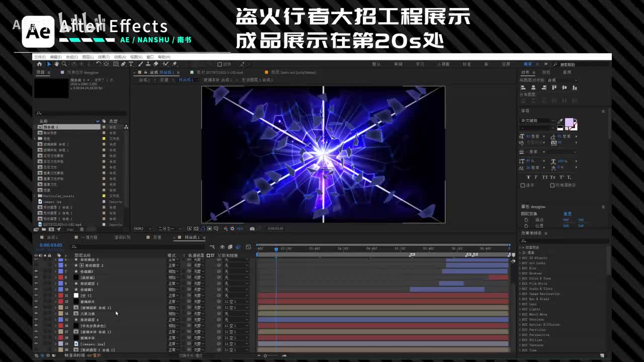The width and height of the screenshot is (644, 362).
Task: Click the Character panel menu button
Action: coord(603,111)
